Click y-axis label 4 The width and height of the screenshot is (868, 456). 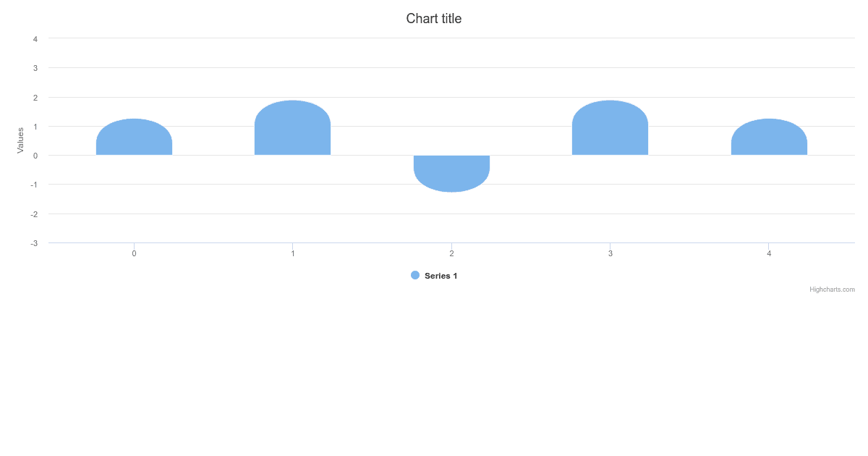point(35,39)
